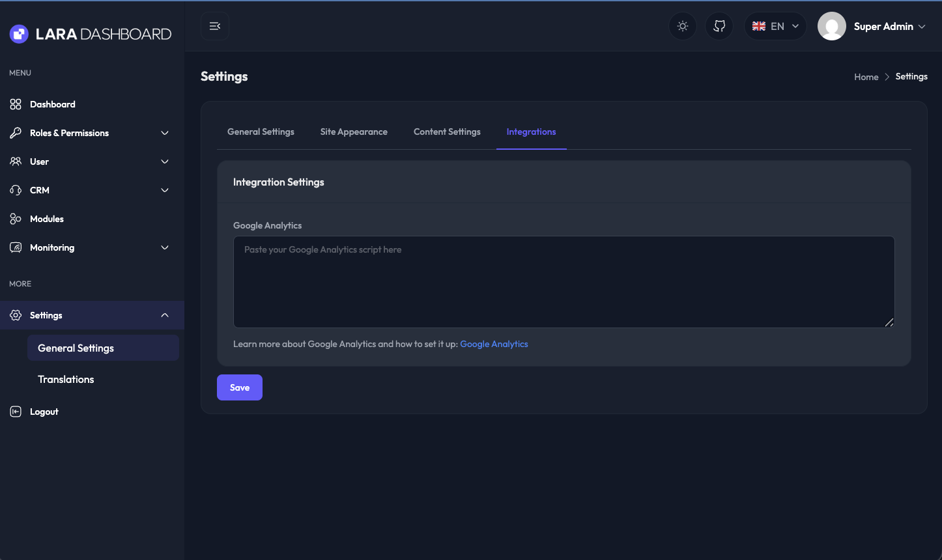Click the Settings gear icon
Viewport: 942px width, 560px height.
pyautogui.click(x=16, y=315)
